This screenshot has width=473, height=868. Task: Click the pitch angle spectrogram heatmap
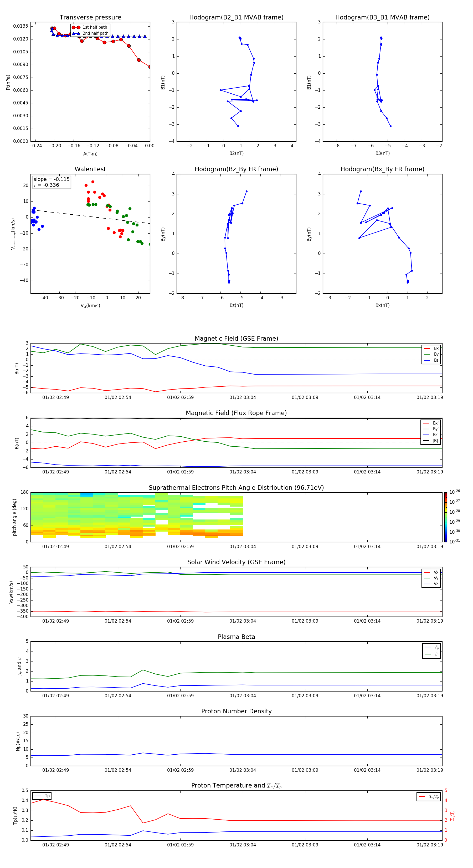(137, 516)
